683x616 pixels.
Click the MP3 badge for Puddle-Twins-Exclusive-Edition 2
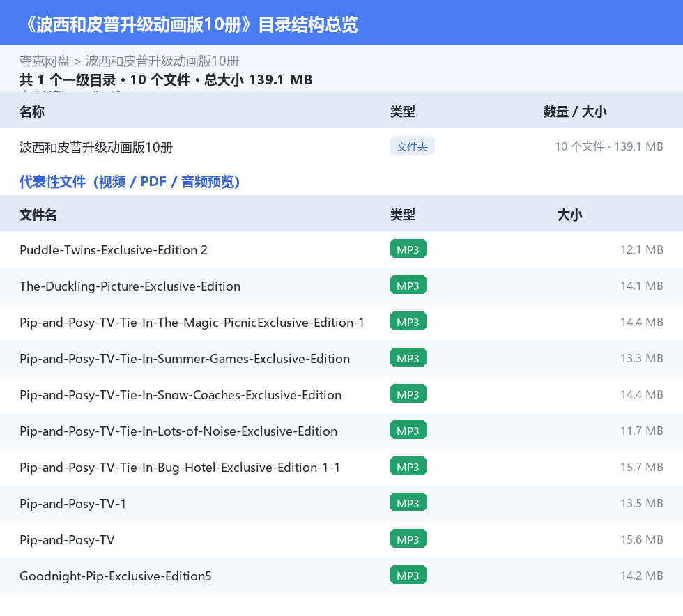408,249
